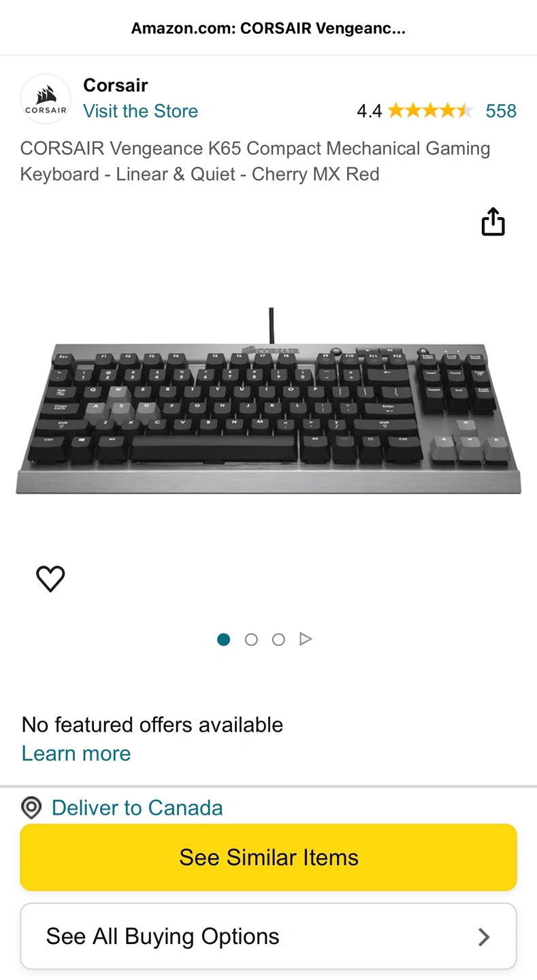
Task: Open the 558 customer reviews link
Action: 501,111
